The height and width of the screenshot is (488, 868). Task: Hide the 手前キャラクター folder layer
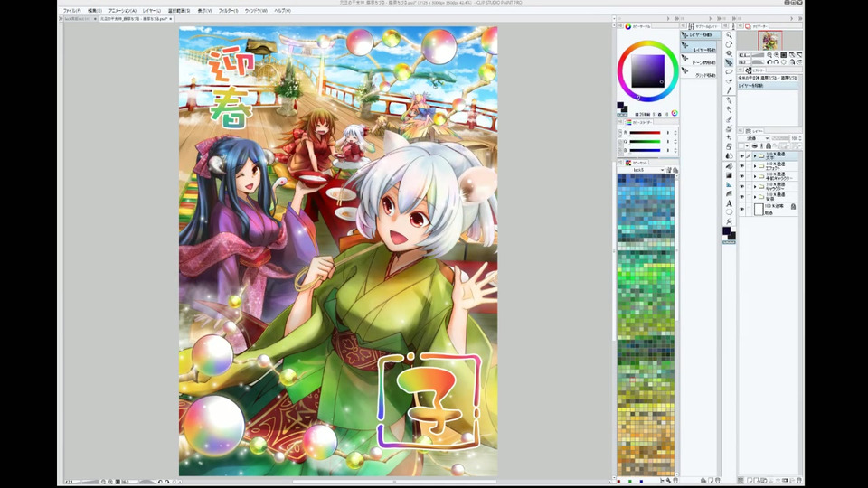(x=741, y=176)
